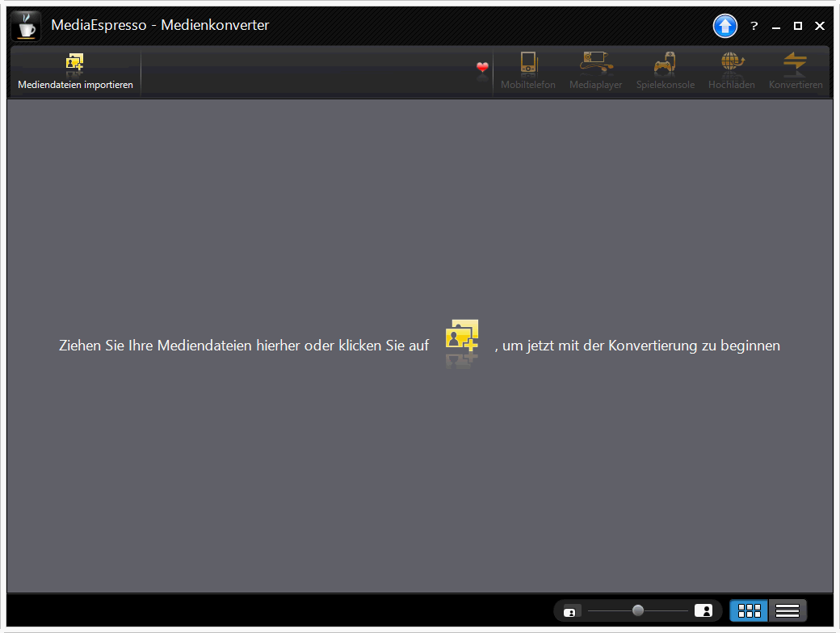Select the Mobiltelefon device button
The width and height of the screenshot is (840, 633).
tap(528, 71)
